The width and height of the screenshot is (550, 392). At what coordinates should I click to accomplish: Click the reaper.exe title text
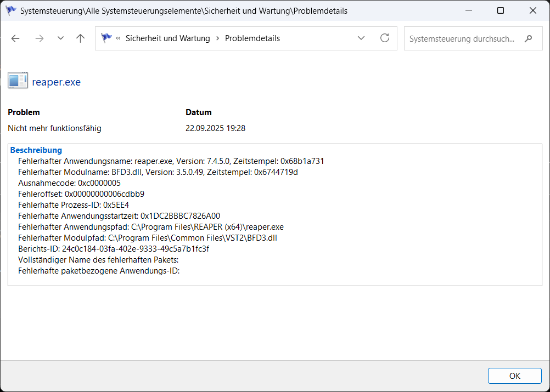pyautogui.click(x=56, y=82)
